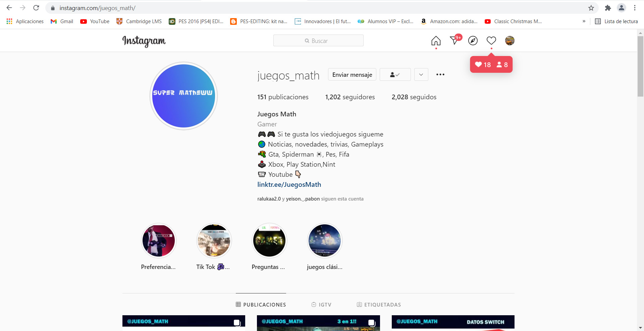The height and width of the screenshot is (331, 644).
Task: Open the SUPER MATHEWW profile picture
Action: pyautogui.click(x=183, y=96)
